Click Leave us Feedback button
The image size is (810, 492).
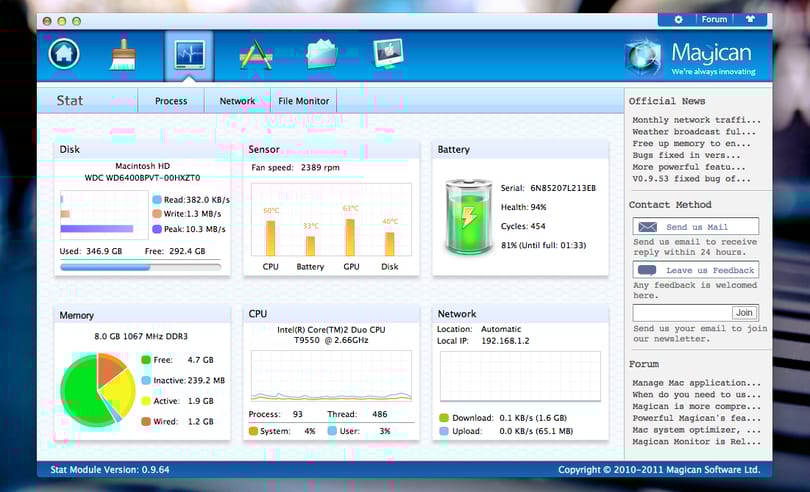click(x=696, y=270)
